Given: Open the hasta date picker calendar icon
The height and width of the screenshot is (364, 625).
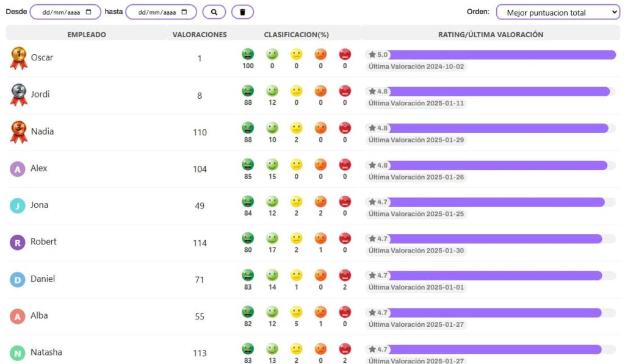Looking at the screenshot, I should (184, 12).
